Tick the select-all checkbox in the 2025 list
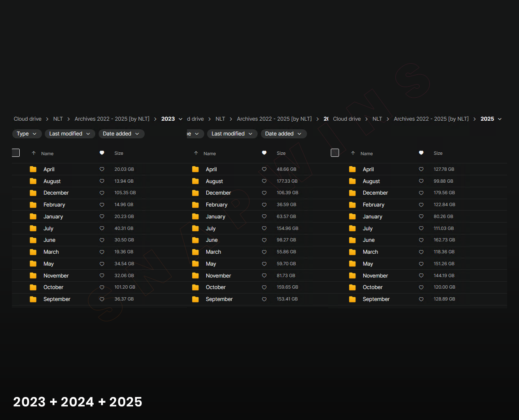The height and width of the screenshot is (420, 519). 335,153
